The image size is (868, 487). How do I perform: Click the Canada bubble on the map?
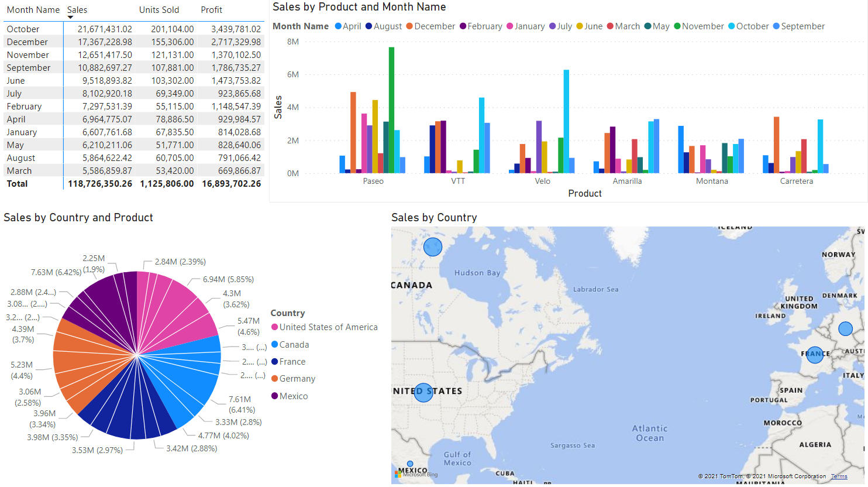pos(433,247)
